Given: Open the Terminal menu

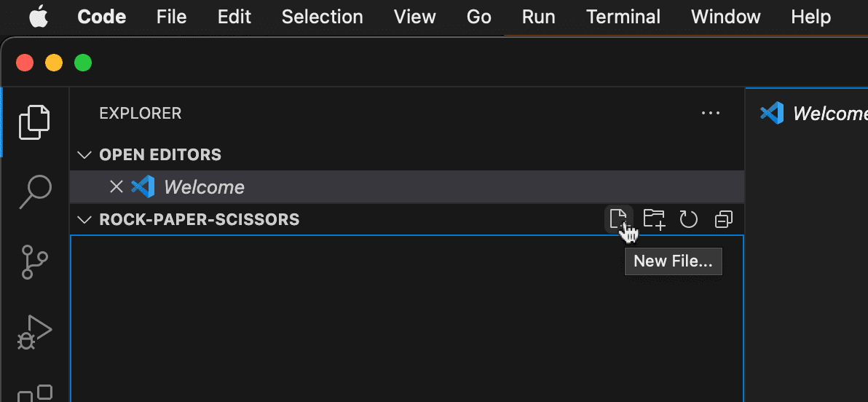Looking at the screenshot, I should (623, 17).
